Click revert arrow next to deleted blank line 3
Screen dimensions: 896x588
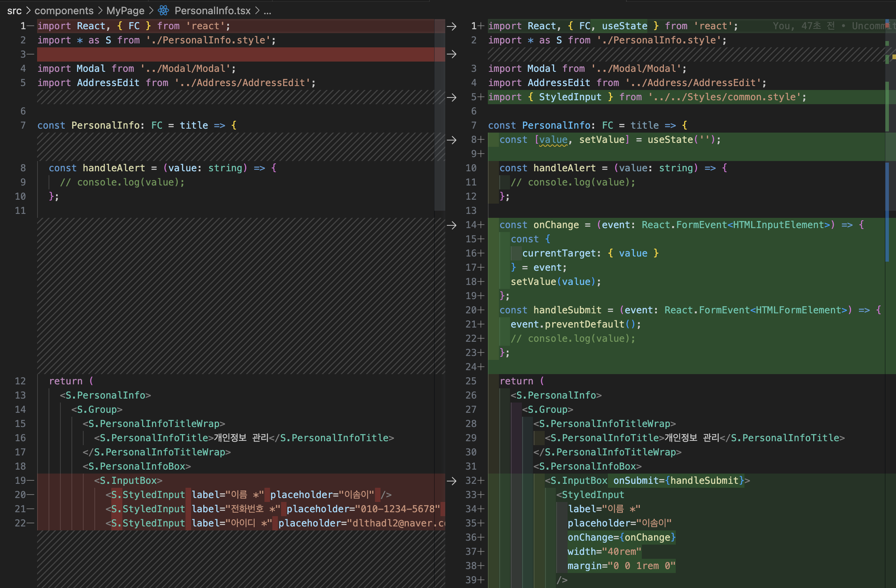coord(452,54)
